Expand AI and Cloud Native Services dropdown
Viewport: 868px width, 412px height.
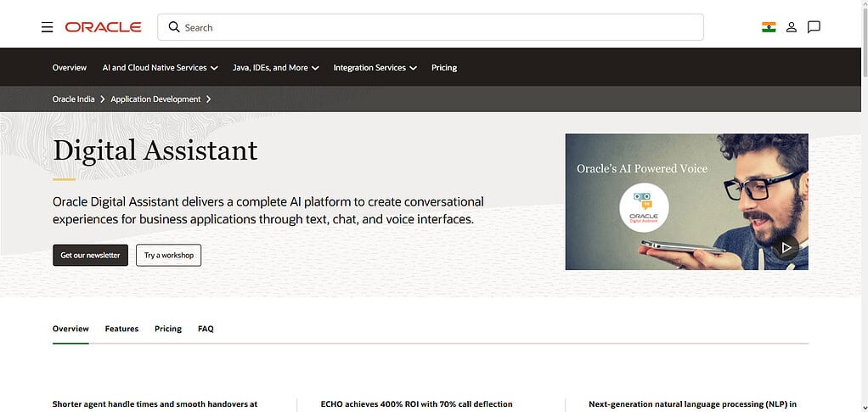(160, 68)
